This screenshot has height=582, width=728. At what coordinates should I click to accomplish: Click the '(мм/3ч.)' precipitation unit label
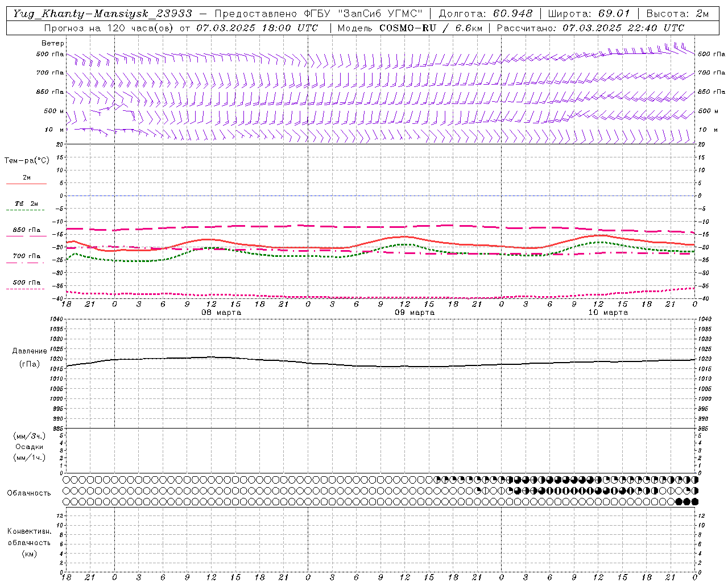30,436
